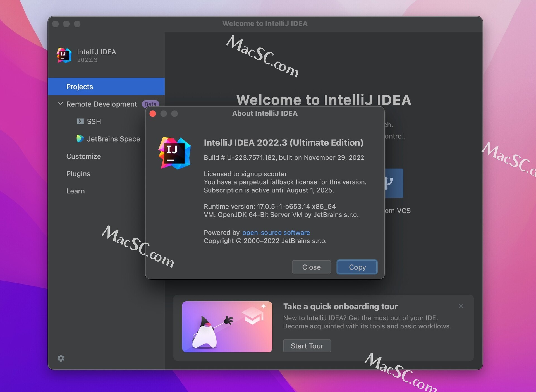Click 'Take a quick onboarding tour' heading
This screenshot has height=392, width=536.
pyautogui.click(x=340, y=306)
